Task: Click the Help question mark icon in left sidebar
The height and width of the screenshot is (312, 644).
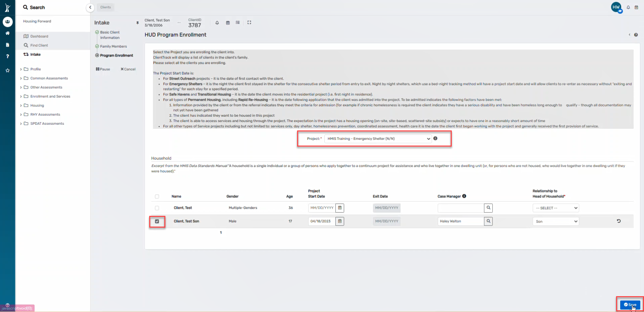Action: click(7, 56)
